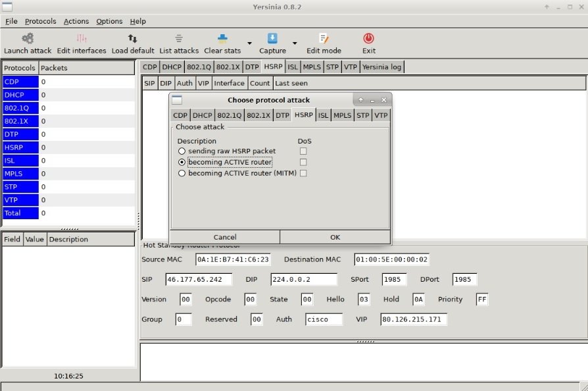Confirm the attack with the OK button
This screenshot has height=391, width=588.
(x=335, y=237)
